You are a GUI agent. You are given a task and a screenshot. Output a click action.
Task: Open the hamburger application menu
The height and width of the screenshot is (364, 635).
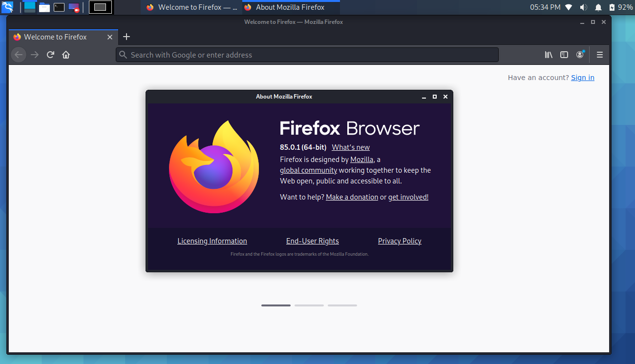coord(600,55)
